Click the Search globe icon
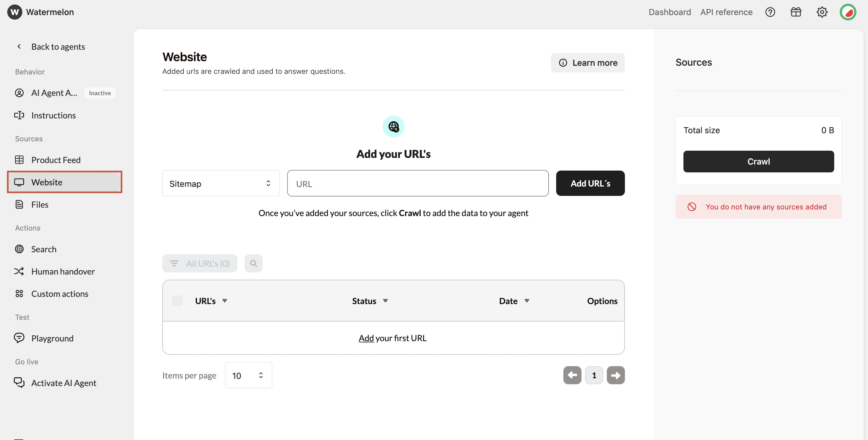This screenshot has width=868, height=440. coord(19,249)
